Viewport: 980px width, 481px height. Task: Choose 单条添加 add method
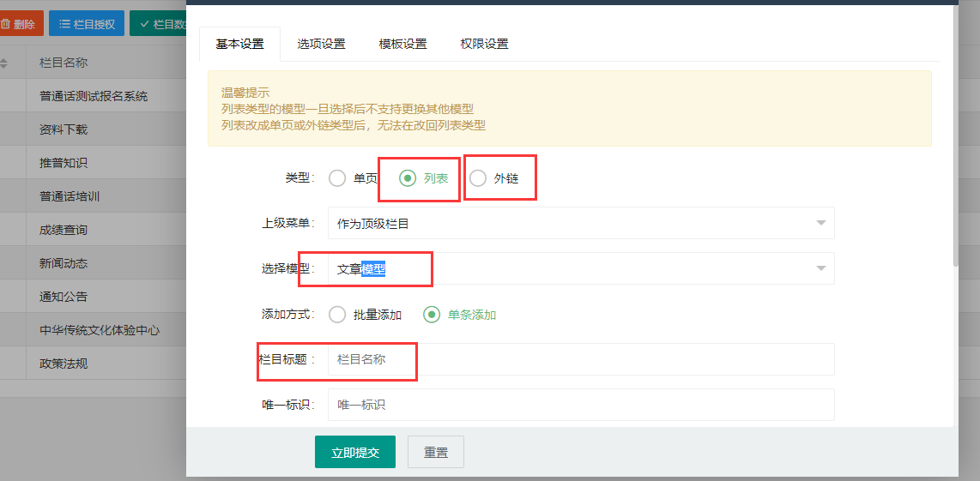[460, 315]
